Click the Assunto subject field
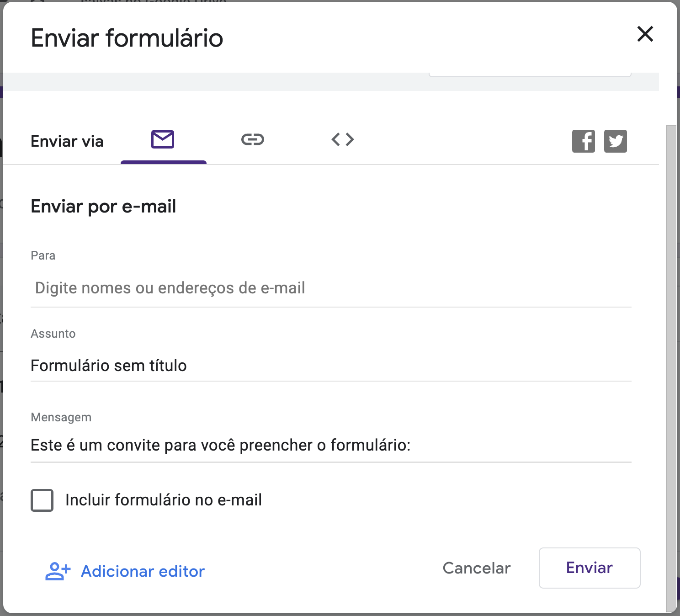 (x=331, y=366)
